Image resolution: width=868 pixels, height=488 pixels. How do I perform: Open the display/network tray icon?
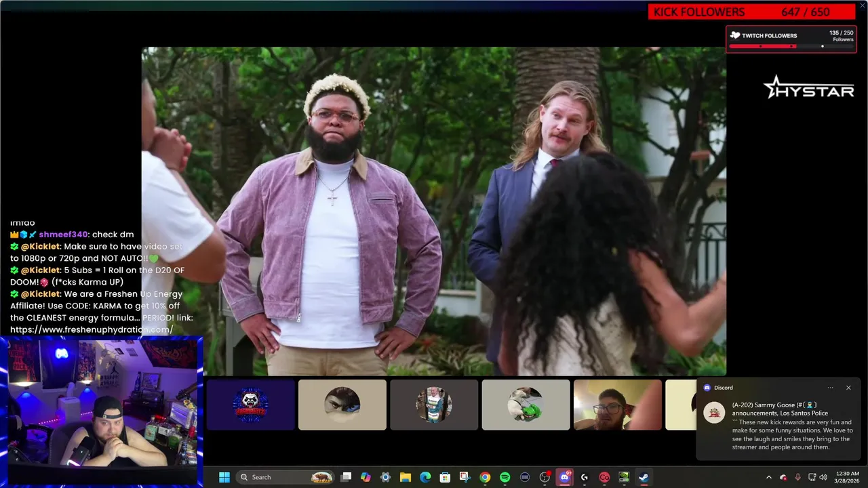(x=812, y=477)
